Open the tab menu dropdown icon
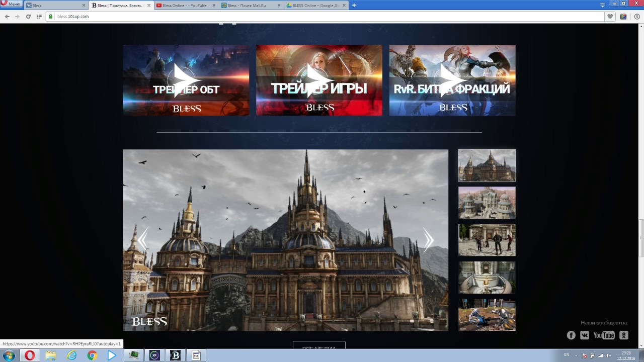644x362 pixels. [x=602, y=5]
